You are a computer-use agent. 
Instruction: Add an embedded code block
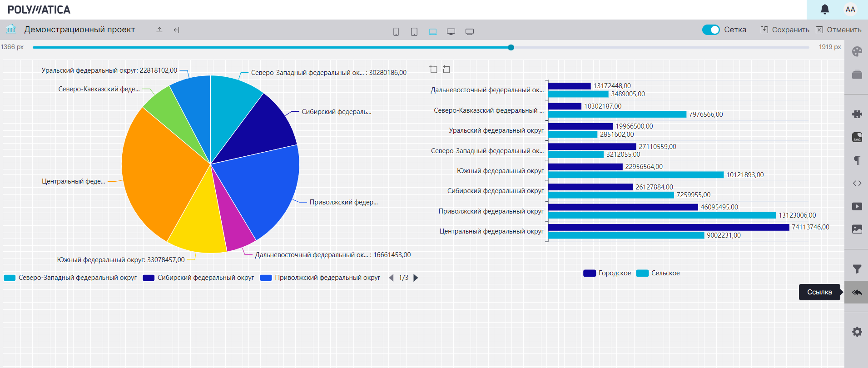pos(857,183)
